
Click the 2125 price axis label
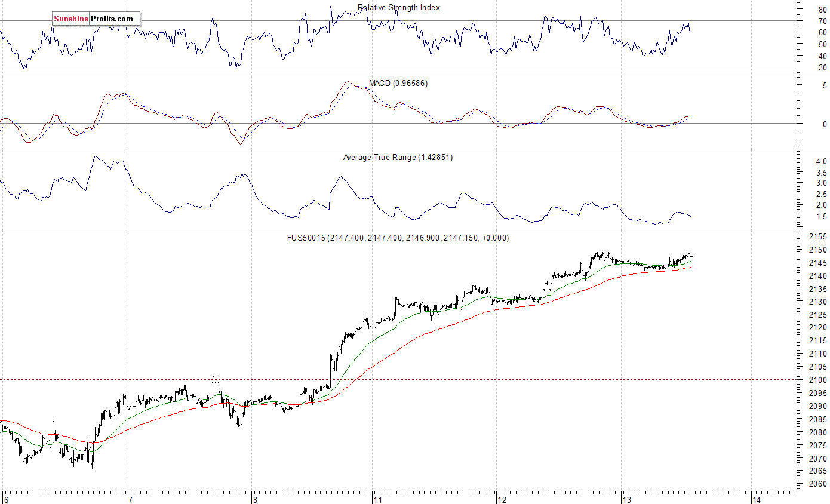point(818,315)
